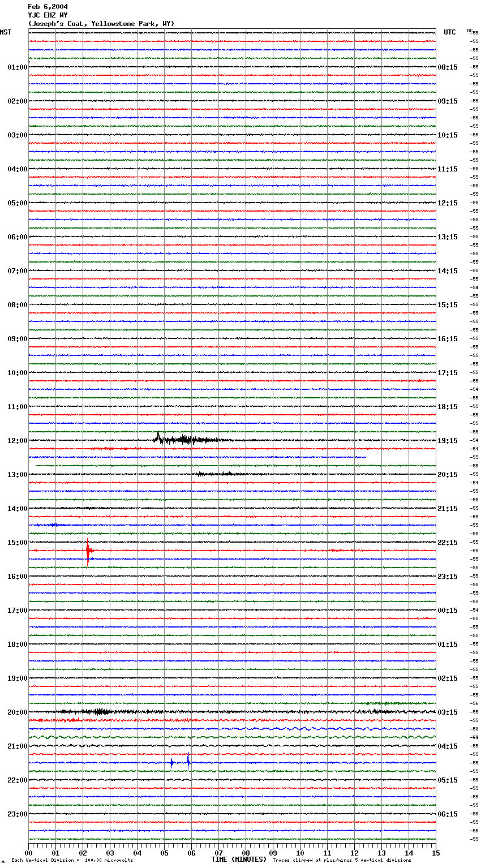Click the '18:00' MST hour label
This screenshot has height=868, width=481.
point(17,644)
